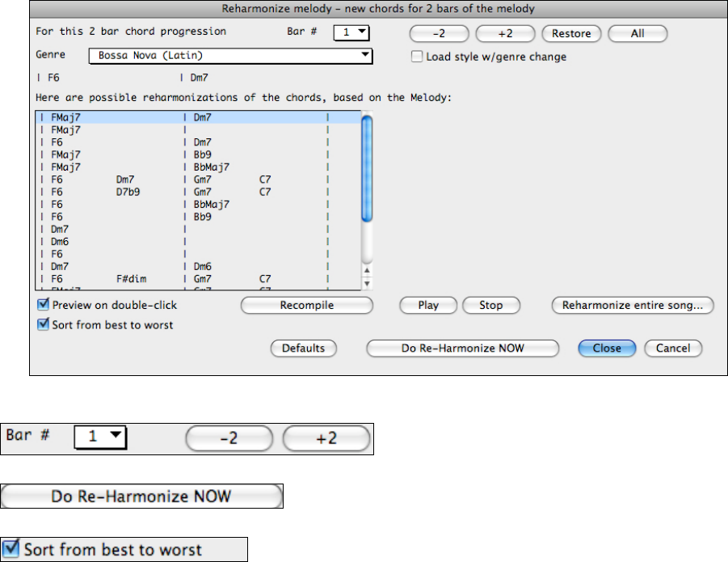Toggle Preview on double-click checkbox
The image size is (728, 562).
click(x=43, y=306)
